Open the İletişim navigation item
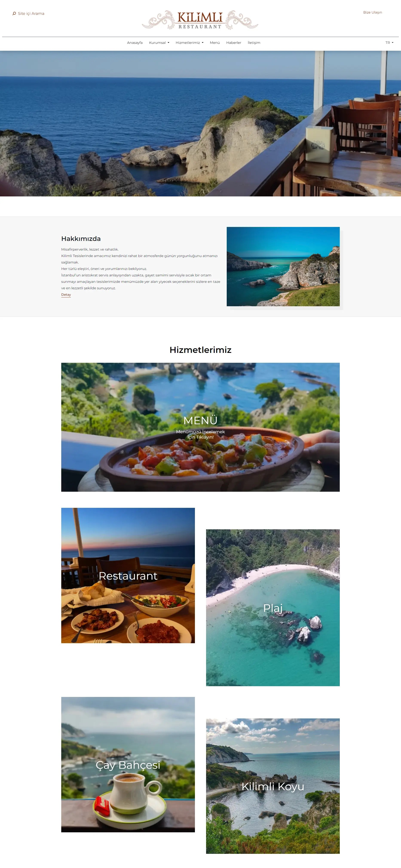Screen dimensions: 401x868 [254, 43]
